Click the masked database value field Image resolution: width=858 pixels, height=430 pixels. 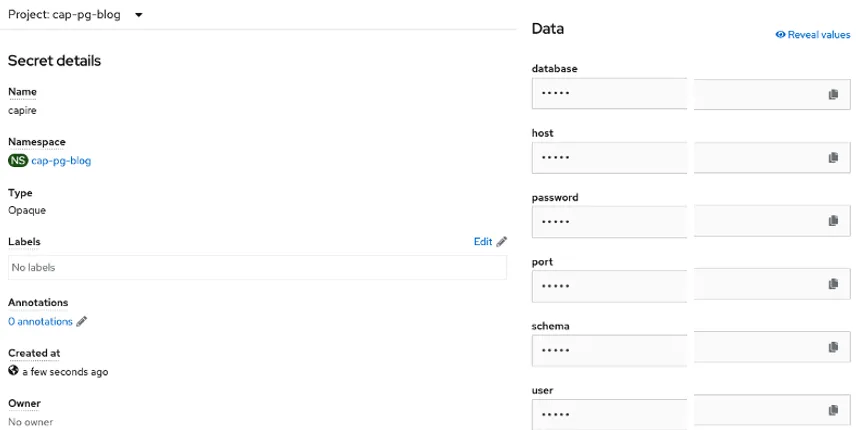610,94
